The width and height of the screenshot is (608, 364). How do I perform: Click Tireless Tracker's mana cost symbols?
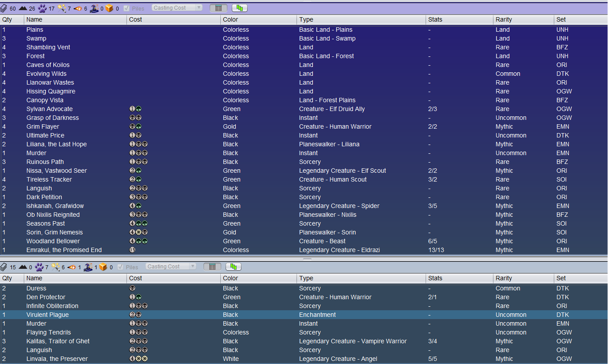(135, 179)
